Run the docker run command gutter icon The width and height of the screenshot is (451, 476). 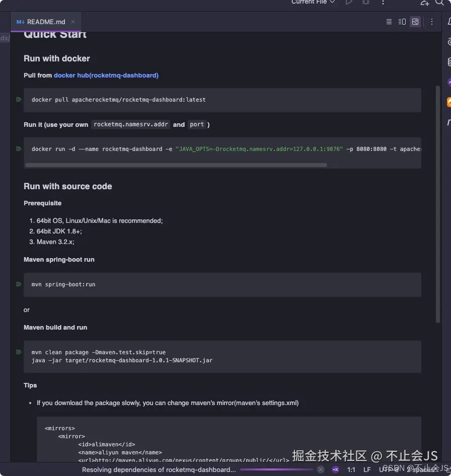pyautogui.click(x=19, y=149)
